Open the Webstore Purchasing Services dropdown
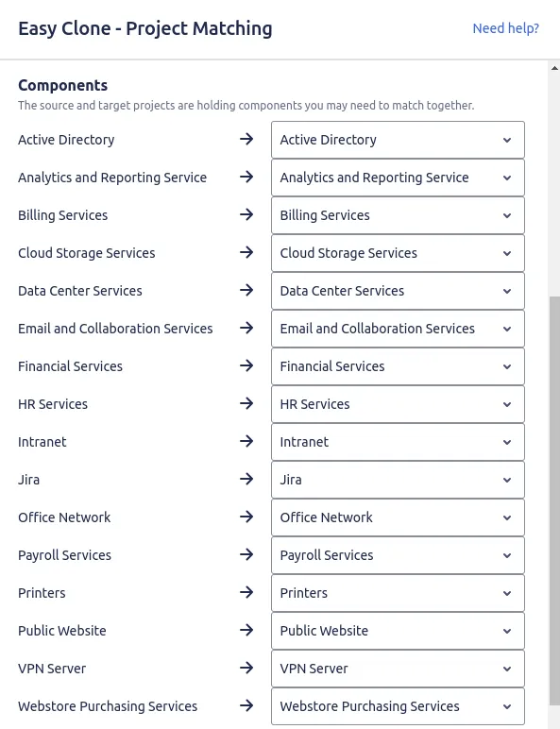This screenshot has height=729, width=560. coord(398,706)
